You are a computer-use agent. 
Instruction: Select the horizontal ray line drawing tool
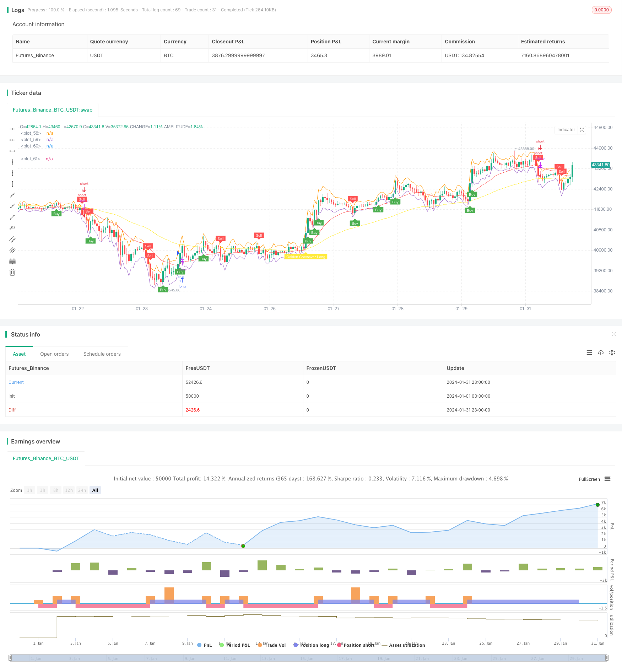click(12, 140)
